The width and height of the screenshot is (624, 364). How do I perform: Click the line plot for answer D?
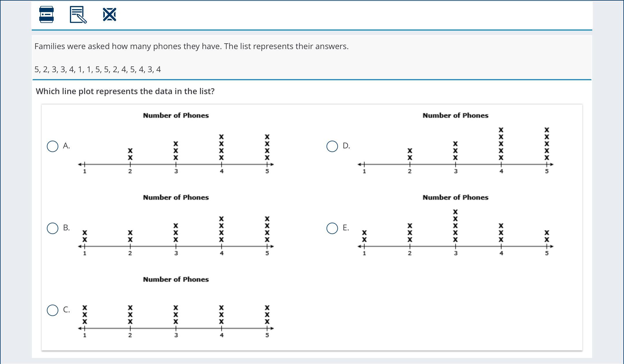click(x=455, y=144)
